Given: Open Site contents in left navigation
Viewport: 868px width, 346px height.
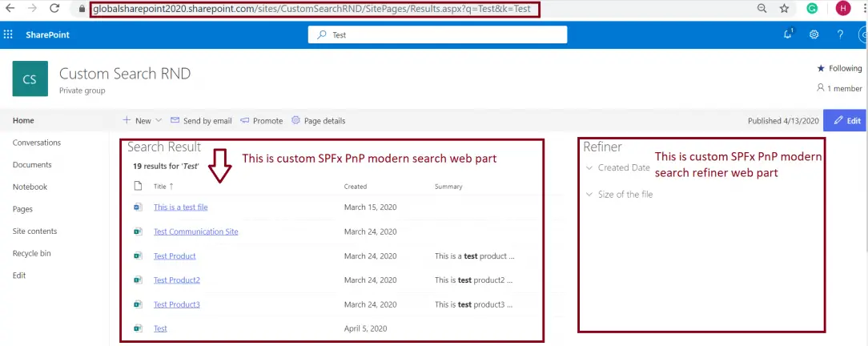Looking at the screenshot, I should 35,231.
